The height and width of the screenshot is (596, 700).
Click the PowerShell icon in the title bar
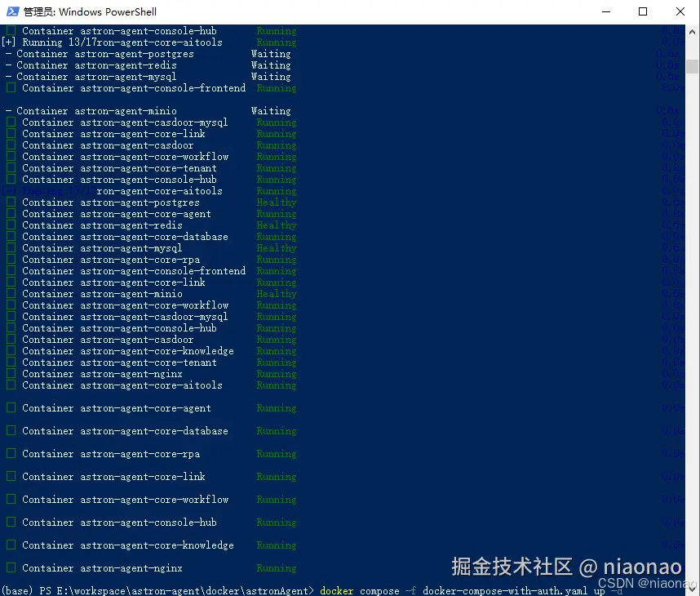[x=12, y=11]
